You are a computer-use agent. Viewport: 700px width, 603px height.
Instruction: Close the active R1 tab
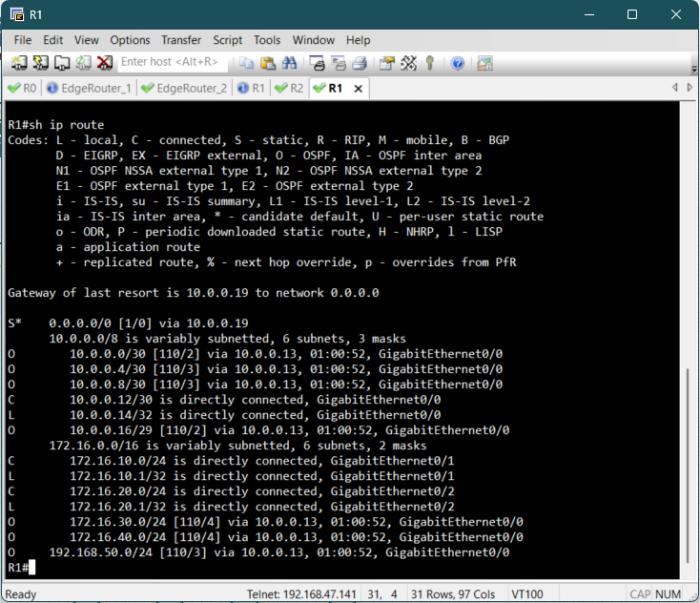[x=359, y=88]
